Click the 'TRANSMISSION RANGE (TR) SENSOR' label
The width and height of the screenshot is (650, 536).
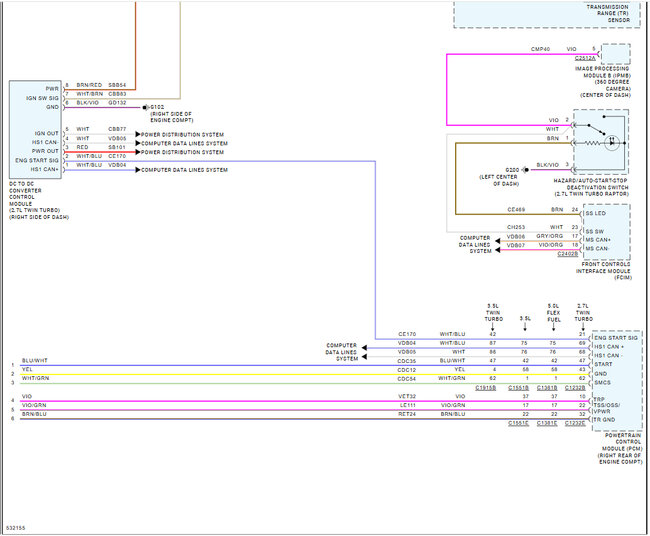608,13
